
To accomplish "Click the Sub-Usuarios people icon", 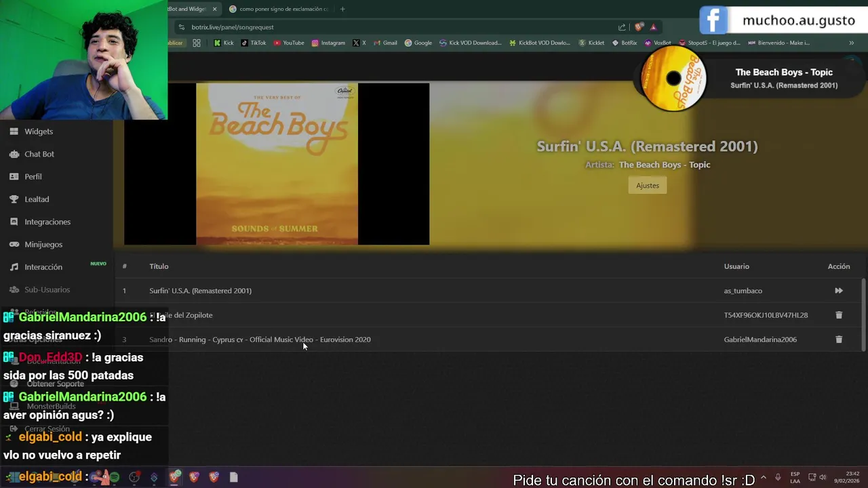I will pos(14,289).
